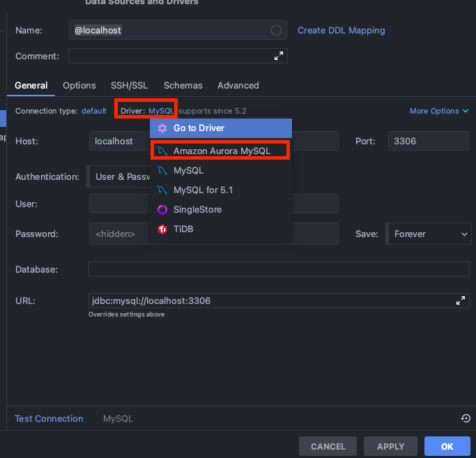This screenshot has width=476, height=458.
Task: Focus the URL jdbc:mysql field
Action: (279, 300)
